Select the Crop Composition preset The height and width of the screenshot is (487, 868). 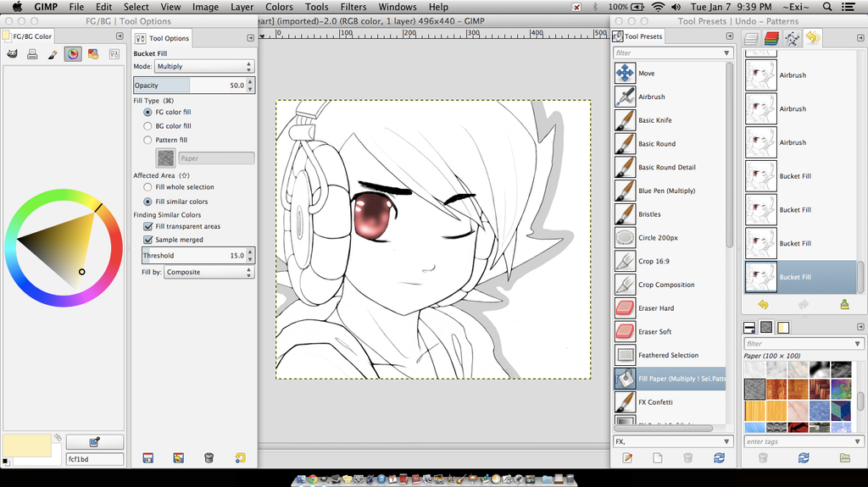[x=670, y=285]
